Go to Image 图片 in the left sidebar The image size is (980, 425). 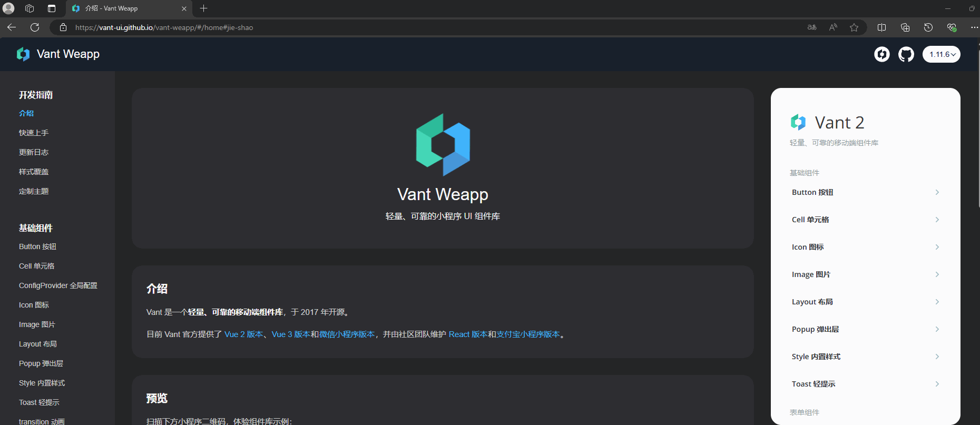point(37,324)
